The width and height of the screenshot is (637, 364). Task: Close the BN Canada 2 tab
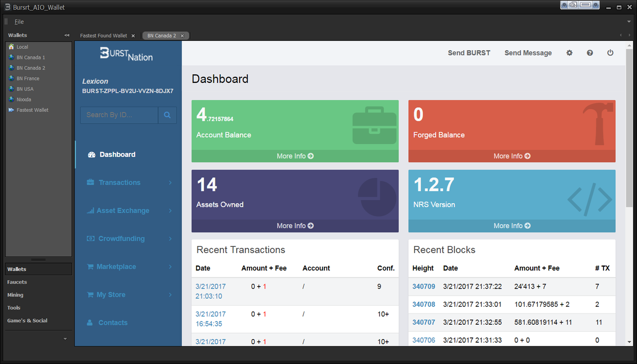[183, 36]
